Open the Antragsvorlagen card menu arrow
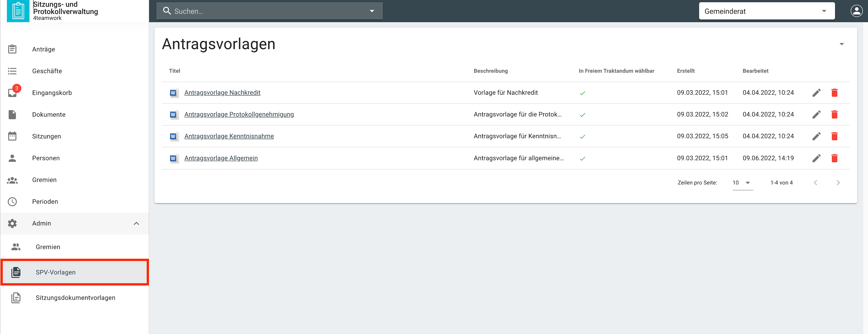Screen dimensions: 868x334 pyautogui.click(x=841, y=44)
